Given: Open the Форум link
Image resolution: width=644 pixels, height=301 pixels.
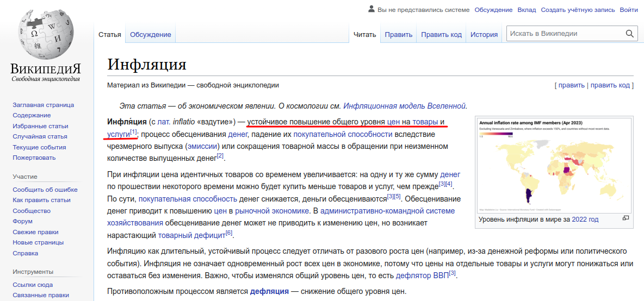Looking at the screenshot, I should point(22,222).
